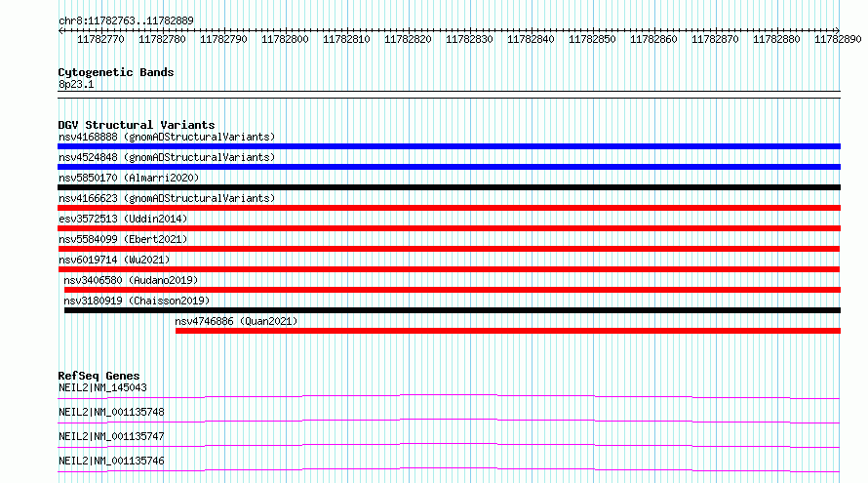Click the 8p23.1 cytogenetic band bar
The image size is (868, 483).
(449, 95)
